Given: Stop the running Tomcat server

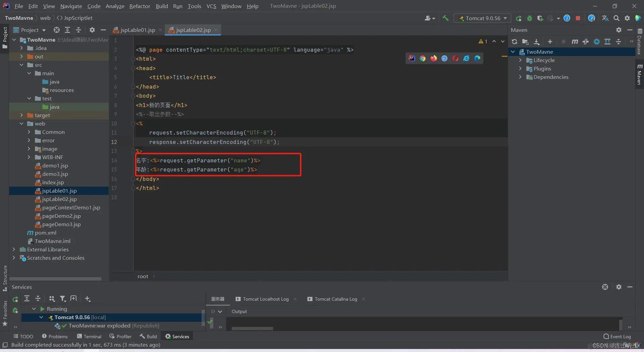Looking at the screenshot, I should click(x=578, y=18).
